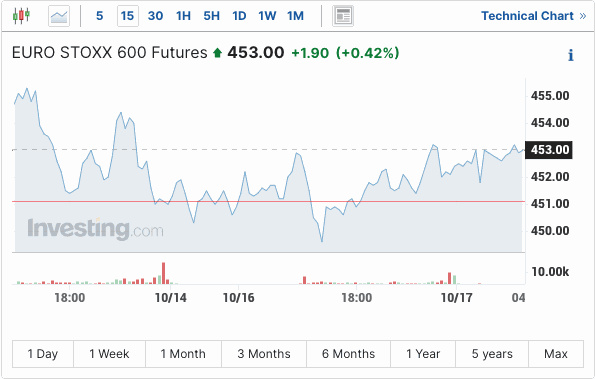595x379 pixels.
Task: Show the 1 Month range
Action: [x=183, y=354]
